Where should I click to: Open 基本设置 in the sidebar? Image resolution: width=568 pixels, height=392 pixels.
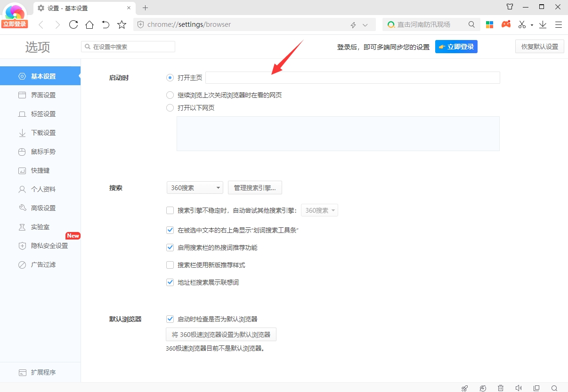[x=40, y=76]
